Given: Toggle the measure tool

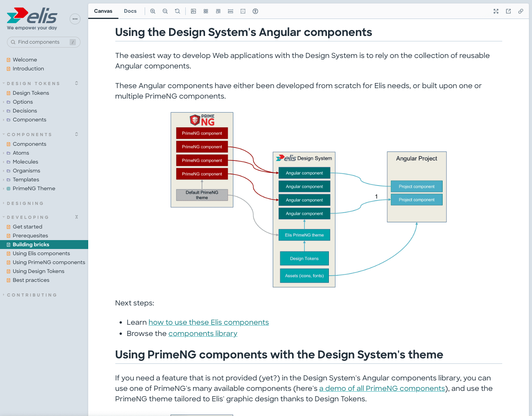Looking at the screenshot, I should coord(231,11).
